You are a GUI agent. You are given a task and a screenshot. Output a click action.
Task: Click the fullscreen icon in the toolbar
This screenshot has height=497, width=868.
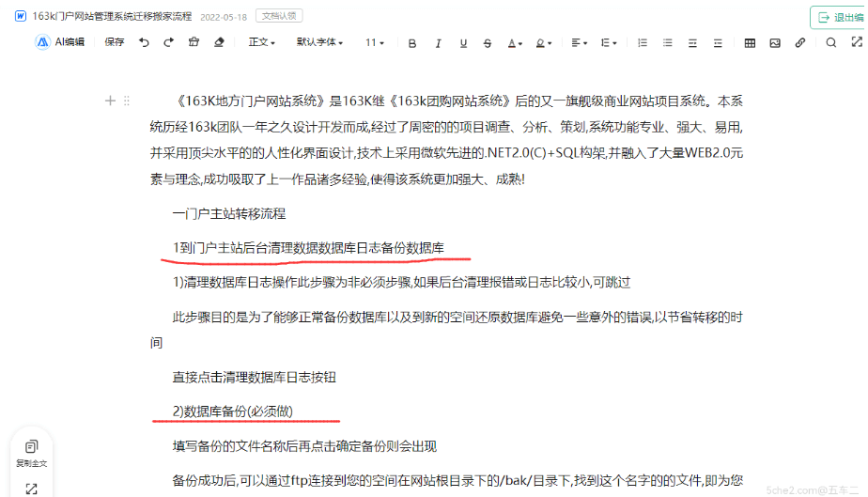point(857,42)
